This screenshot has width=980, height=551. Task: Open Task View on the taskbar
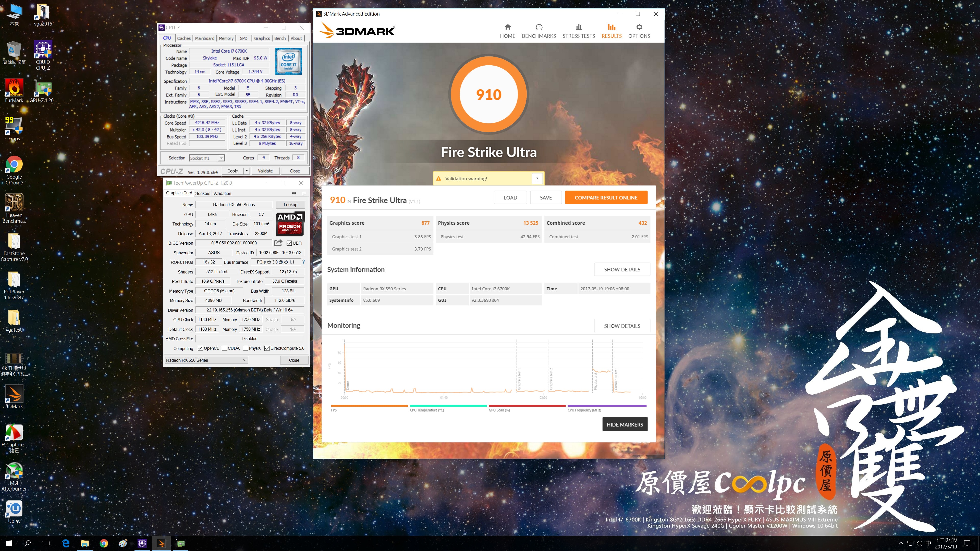(46, 543)
